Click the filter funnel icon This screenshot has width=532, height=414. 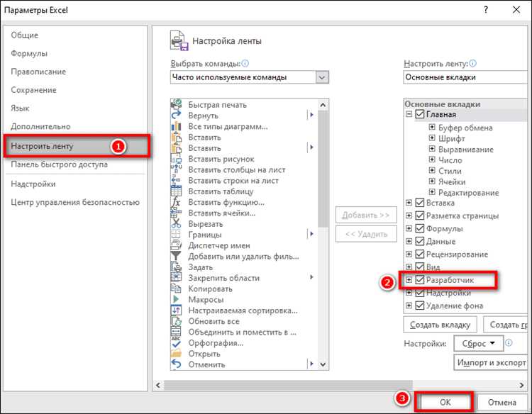point(176,257)
